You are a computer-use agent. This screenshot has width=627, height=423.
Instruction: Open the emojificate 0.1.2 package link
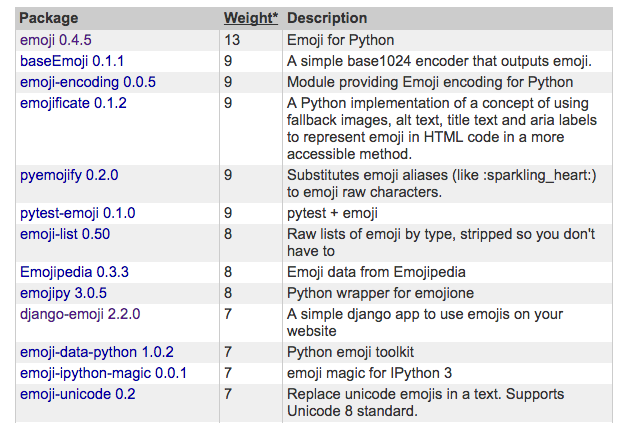point(73,103)
